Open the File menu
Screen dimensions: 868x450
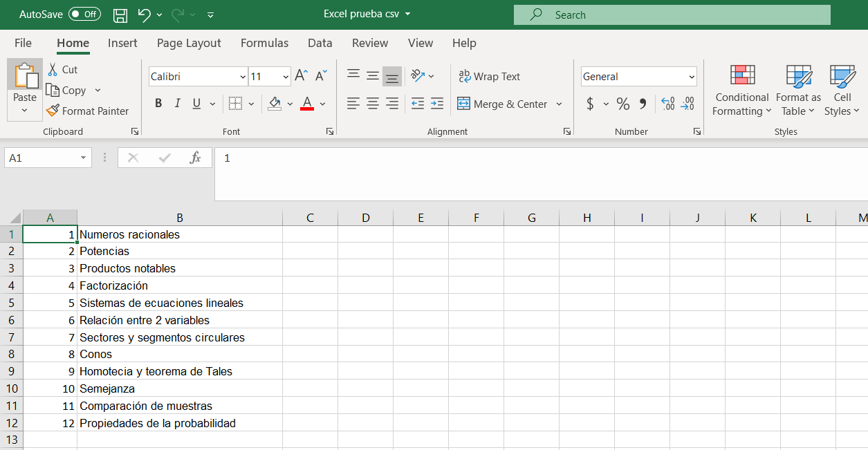23,43
